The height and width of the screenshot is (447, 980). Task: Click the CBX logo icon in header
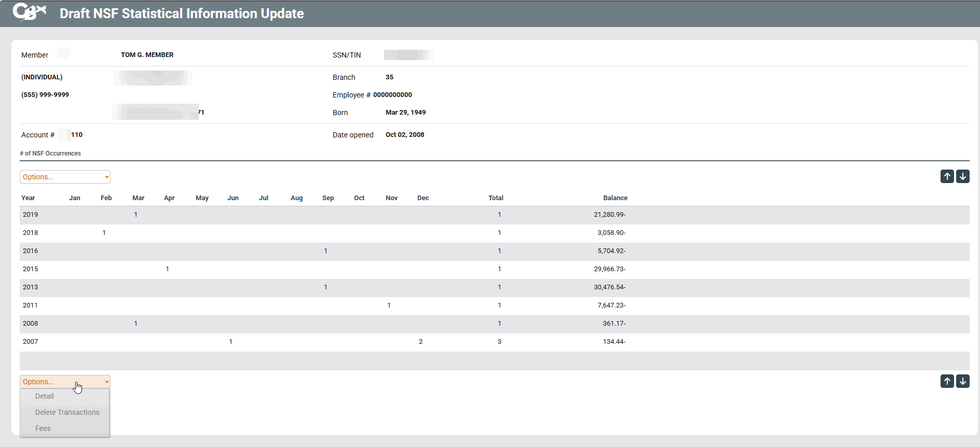tap(29, 12)
